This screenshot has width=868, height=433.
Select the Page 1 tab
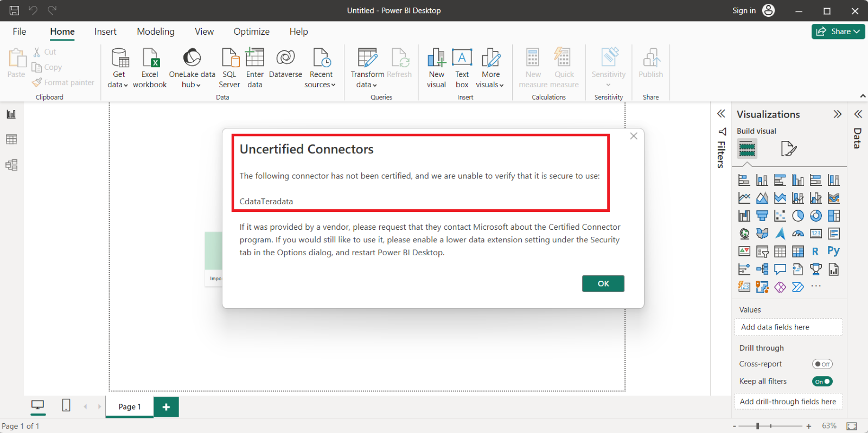[129, 407]
